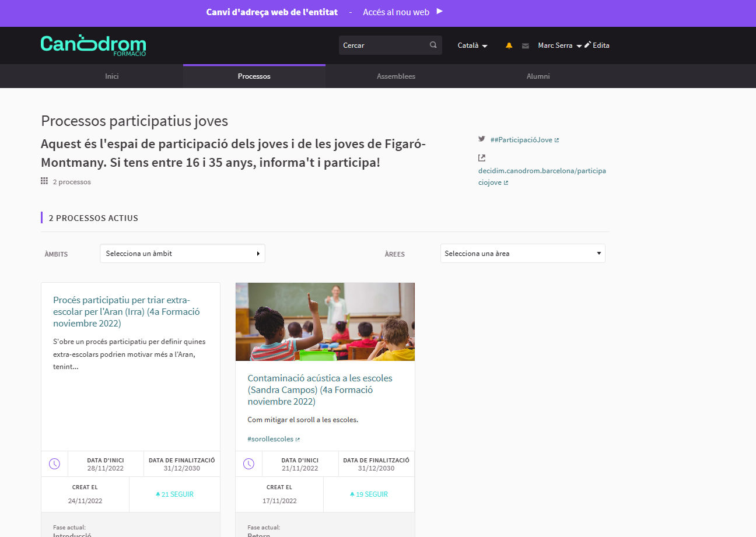Click Com mitigar el soroll a les escoles text

(x=303, y=420)
